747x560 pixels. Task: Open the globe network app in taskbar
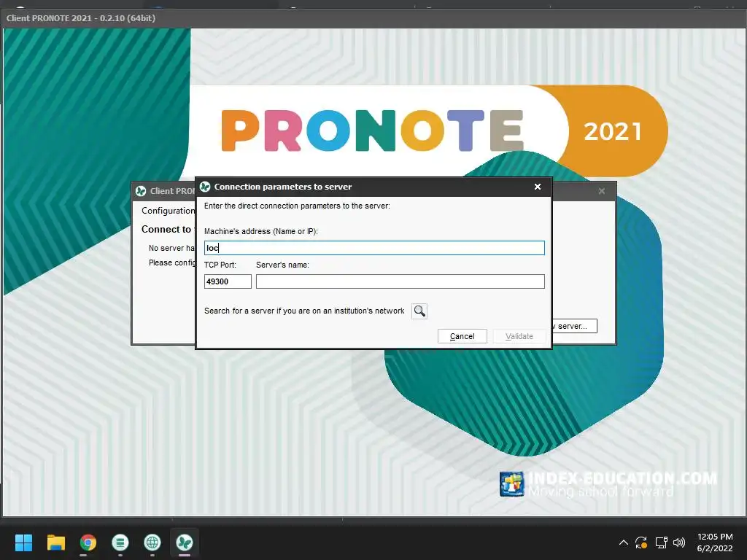click(152, 542)
